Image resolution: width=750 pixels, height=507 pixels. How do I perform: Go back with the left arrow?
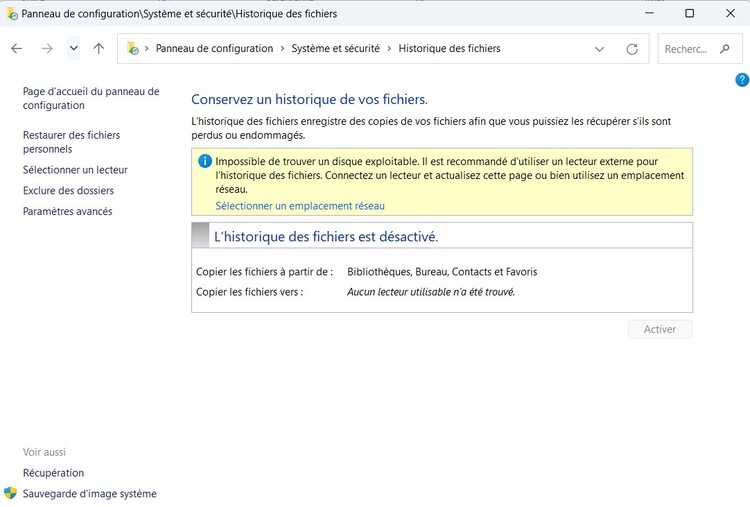[17, 48]
